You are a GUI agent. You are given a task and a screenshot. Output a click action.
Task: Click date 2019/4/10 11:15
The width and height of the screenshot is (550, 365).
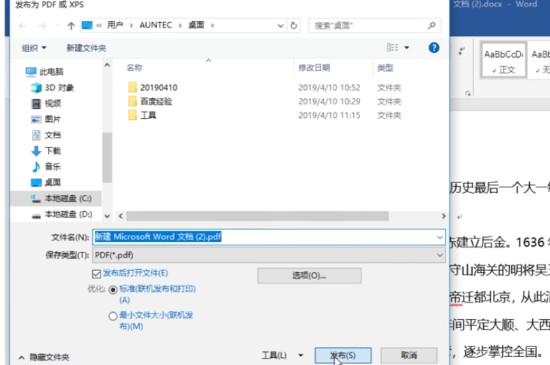(x=329, y=115)
